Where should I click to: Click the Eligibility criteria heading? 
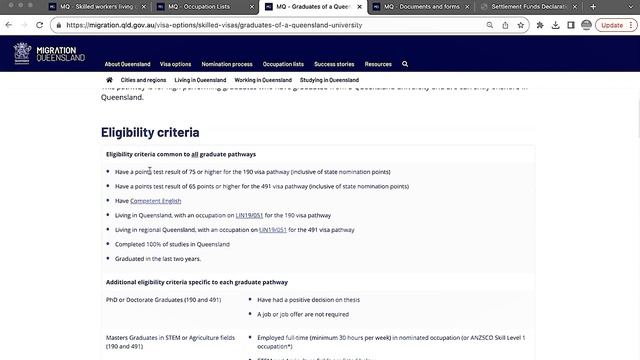tap(150, 132)
